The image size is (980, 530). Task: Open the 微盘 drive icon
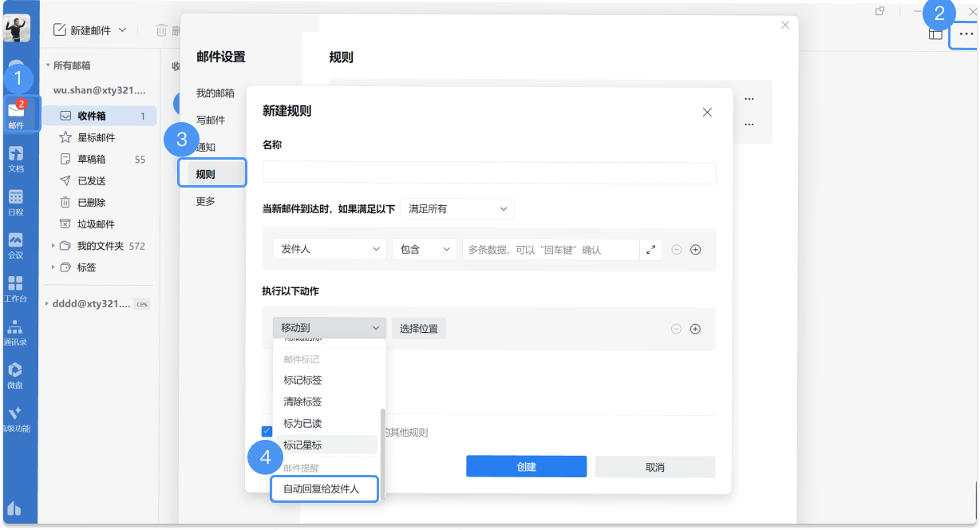coord(16,375)
